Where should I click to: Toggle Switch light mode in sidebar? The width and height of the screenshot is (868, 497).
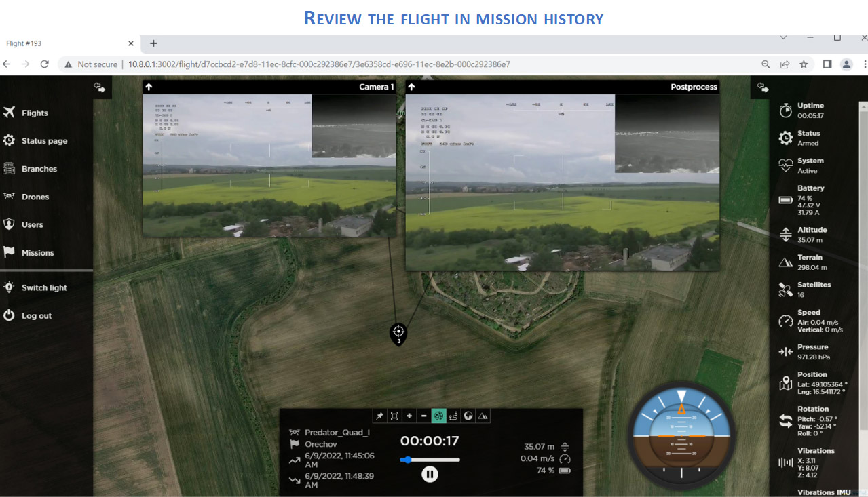coord(44,287)
